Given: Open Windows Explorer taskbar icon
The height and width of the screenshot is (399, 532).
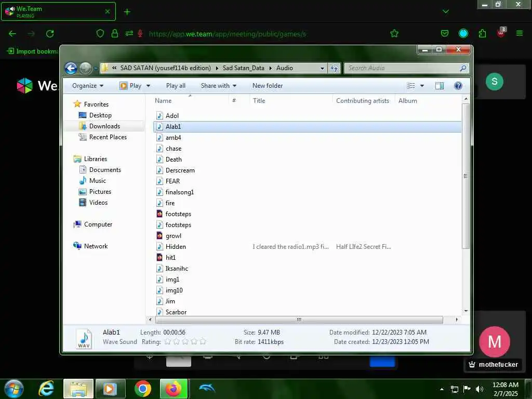Looking at the screenshot, I should [78, 389].
